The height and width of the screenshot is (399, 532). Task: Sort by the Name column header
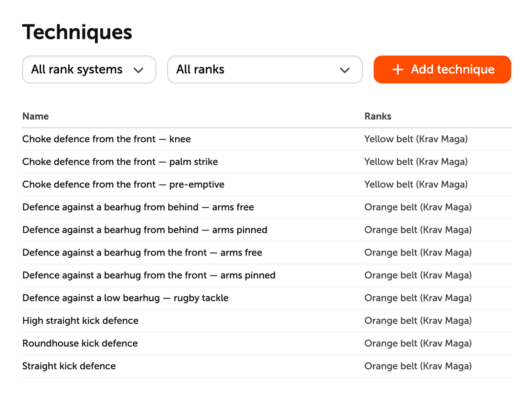(35, 116)
